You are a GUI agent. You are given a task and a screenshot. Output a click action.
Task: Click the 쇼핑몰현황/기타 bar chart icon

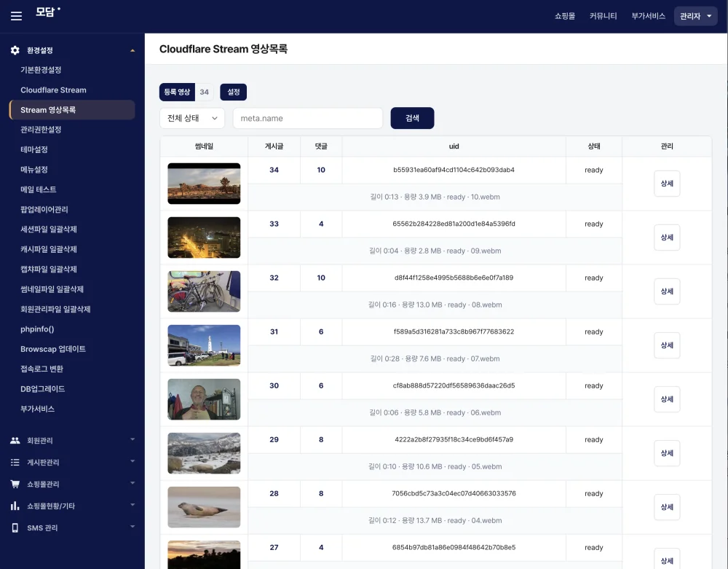point(15,506)
